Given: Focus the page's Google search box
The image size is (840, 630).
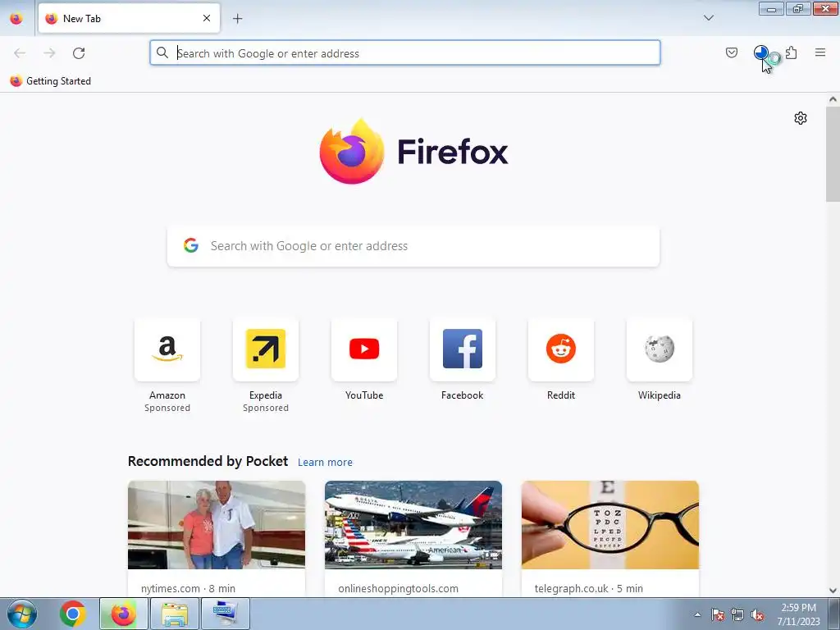Looking at the screenshot, I should pyautogui.click(x=413, y=246).
